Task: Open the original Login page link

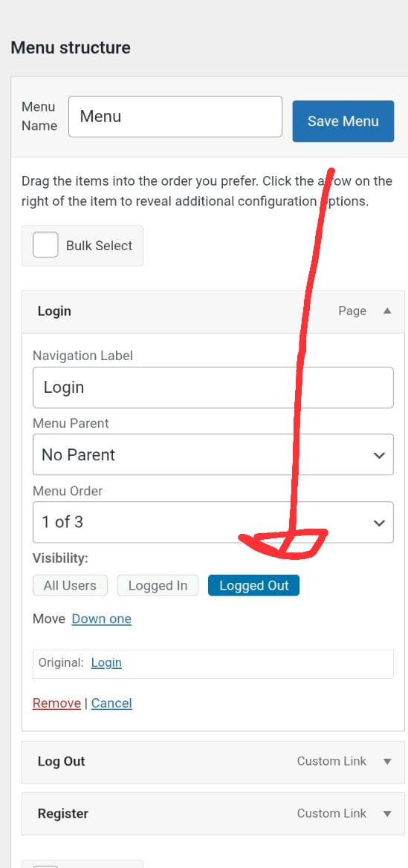Action: point(106,662)
